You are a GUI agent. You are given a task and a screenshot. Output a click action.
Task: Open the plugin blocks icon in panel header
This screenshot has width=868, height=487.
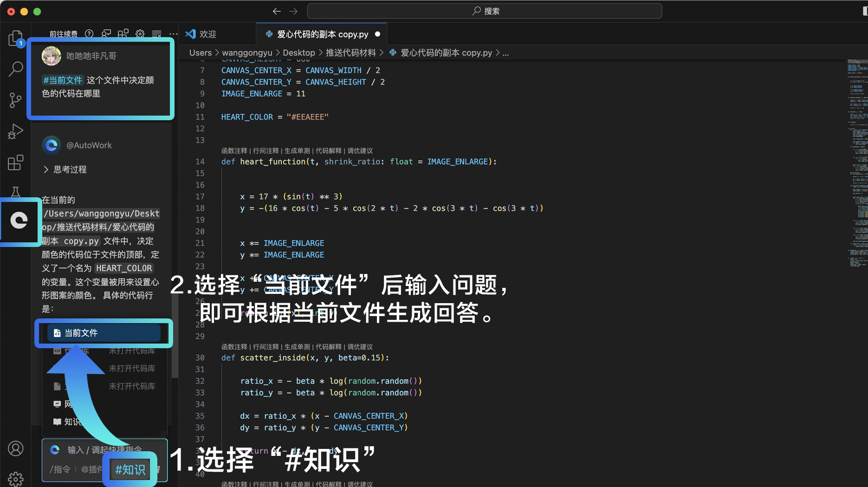click(123, 34)
